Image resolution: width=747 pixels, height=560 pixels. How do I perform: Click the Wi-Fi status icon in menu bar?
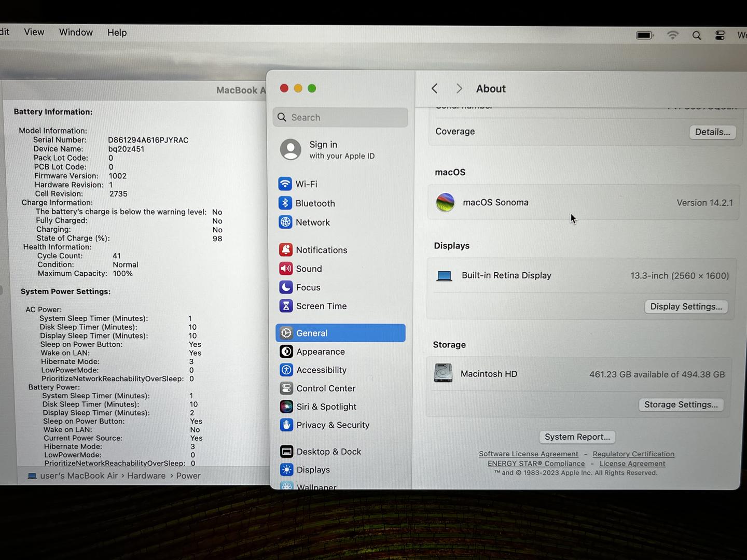click(672, 35)
